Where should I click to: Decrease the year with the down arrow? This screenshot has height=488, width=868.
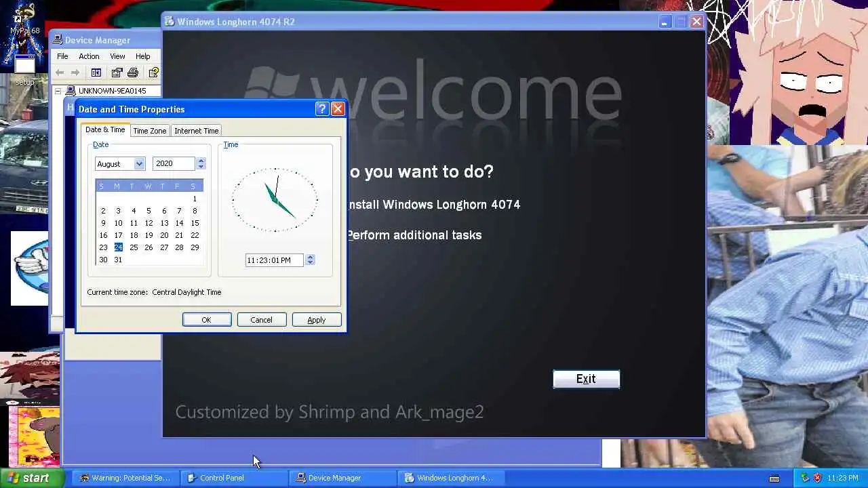201,167
